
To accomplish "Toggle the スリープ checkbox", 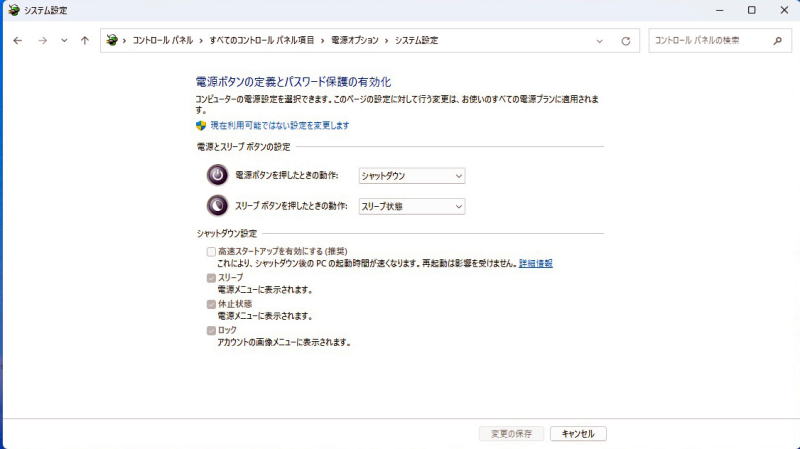I will (211, 277).
